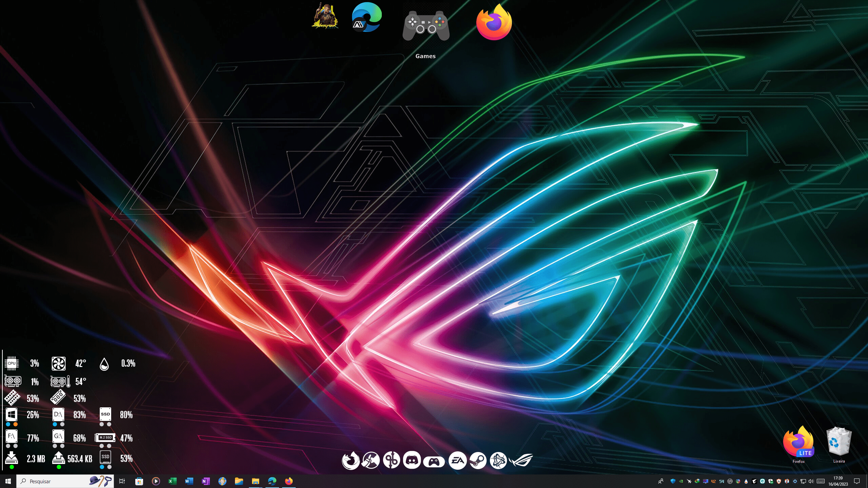868x488 pixels.
Task: Open the Games folder gamepad icon
Action: pos(426,26)
